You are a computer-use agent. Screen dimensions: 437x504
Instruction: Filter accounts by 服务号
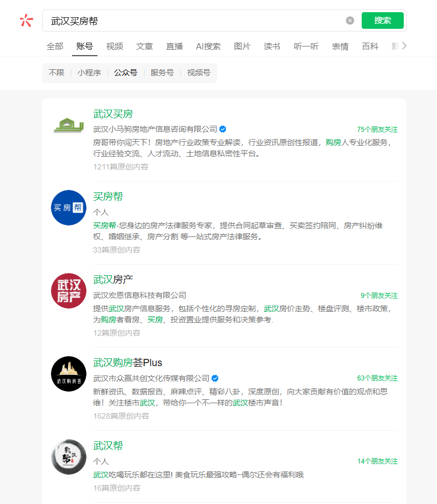pos(162,73)
